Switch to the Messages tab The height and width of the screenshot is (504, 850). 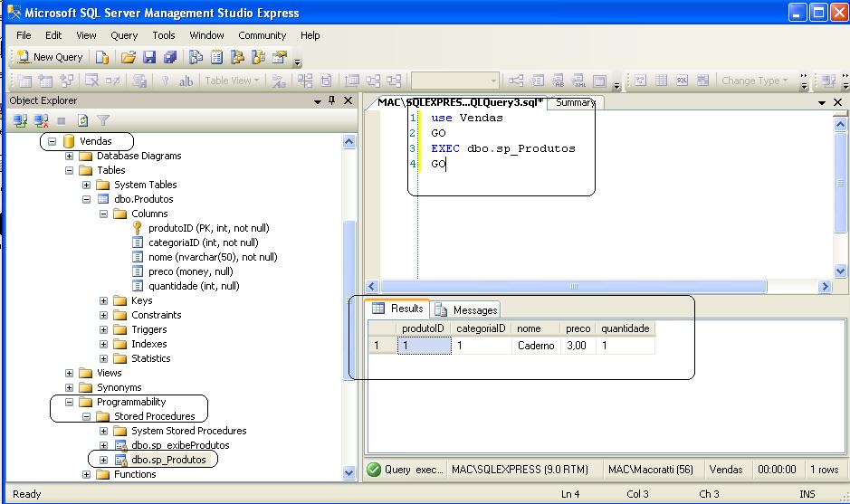coord(466,310)
